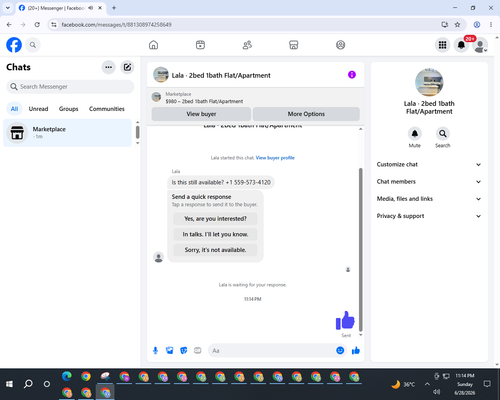The height and width of the screenshot is (400, 500).
Task: Start a new message with compose icon
Action: (127, 67)
